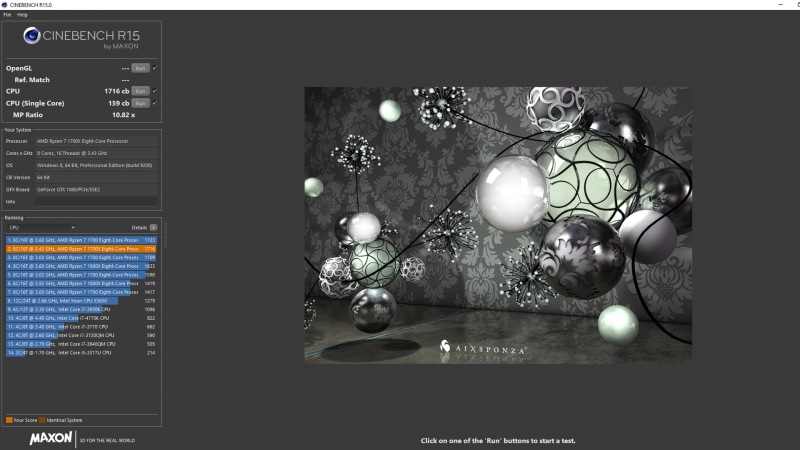Run the CPU benchmark
The width and height of the screenshot is (800, 450).
point(141,91)
